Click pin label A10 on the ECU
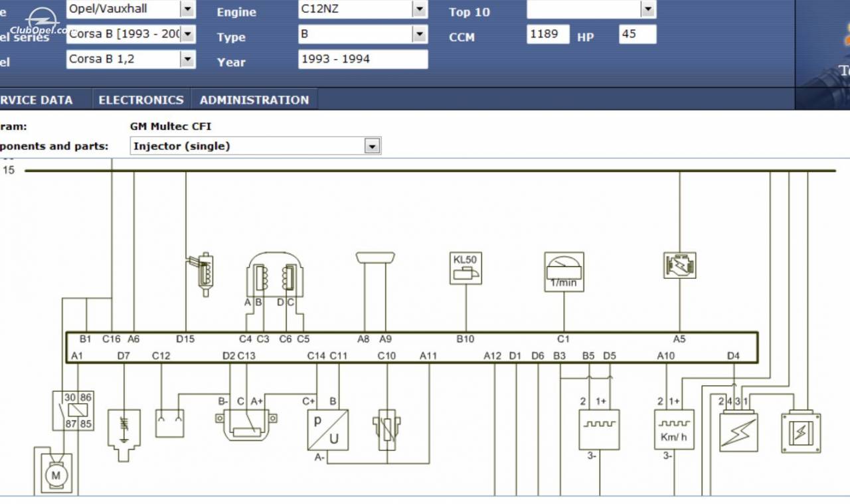The height and width of the screenshot is (504, 850). pyautogui.click(x=666, y=356)
